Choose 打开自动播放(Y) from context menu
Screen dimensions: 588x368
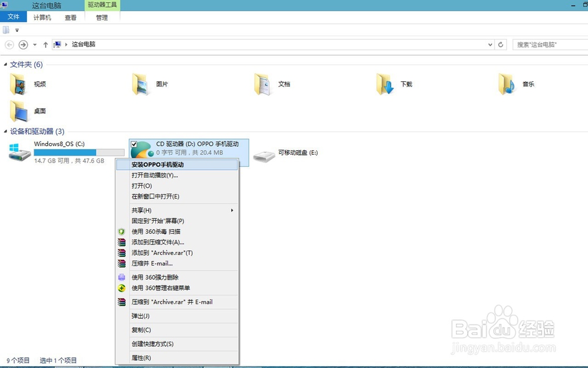point(177,175)
